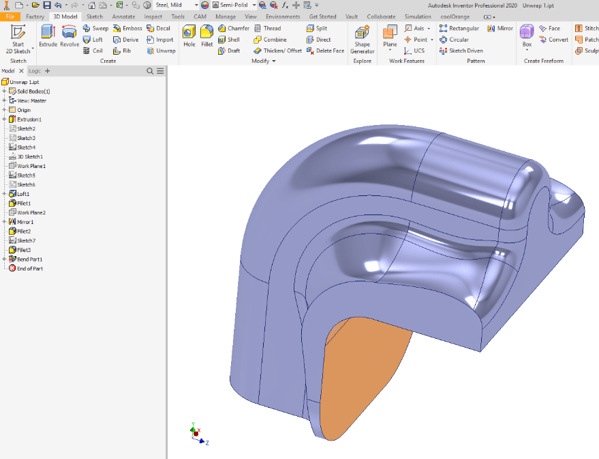Start a new 2D Sketch
The width and height of the screenshot is (599, 459).
click(x=18, y=39)
